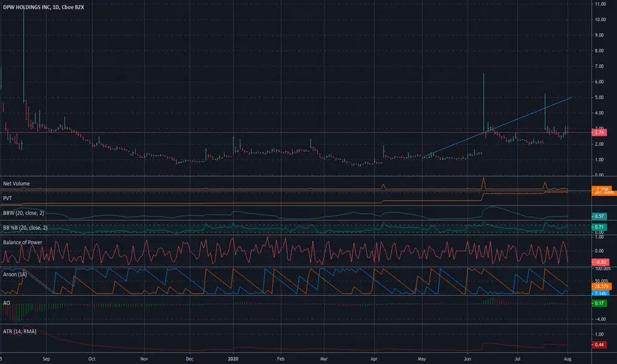Image resolution: width=617 pixels, height=364 pixels.
Task: Select the BB %B (20, close, 2) label
Action: pos(25,228)
